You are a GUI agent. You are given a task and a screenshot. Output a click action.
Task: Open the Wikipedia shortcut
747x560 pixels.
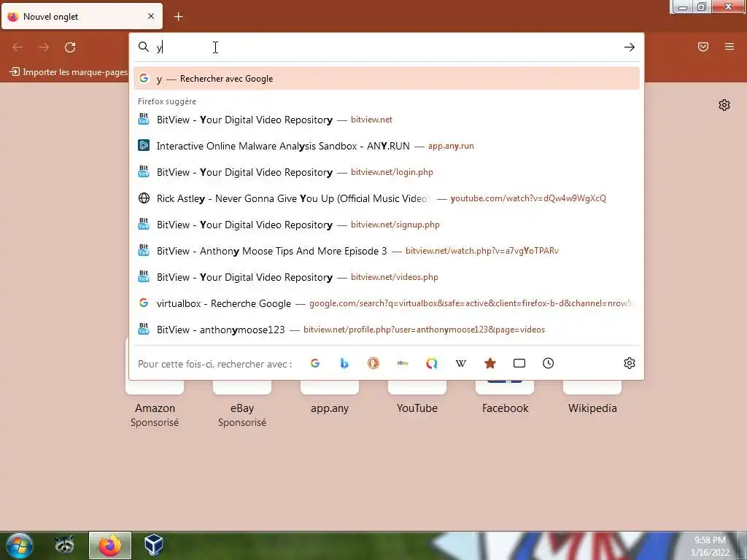(x=592, y=397)
